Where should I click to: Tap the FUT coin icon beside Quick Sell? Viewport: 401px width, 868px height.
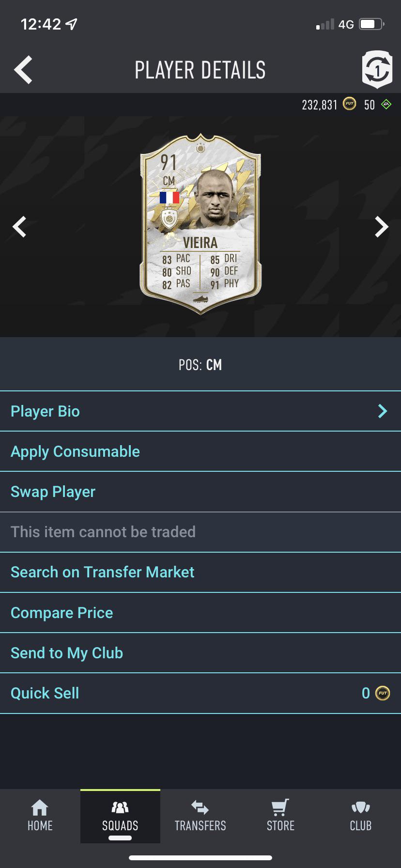coord(382,693)
